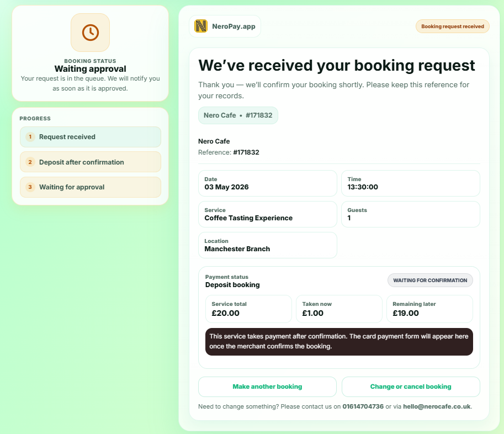Click the Nero Cafe #171832 reference chip

pos(238,115)
